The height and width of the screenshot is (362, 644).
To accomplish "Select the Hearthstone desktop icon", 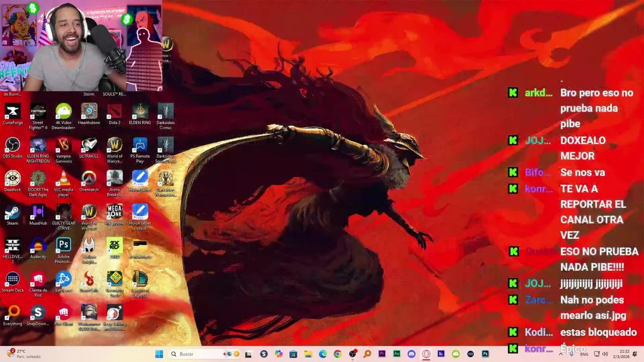I will coord(89,114).
